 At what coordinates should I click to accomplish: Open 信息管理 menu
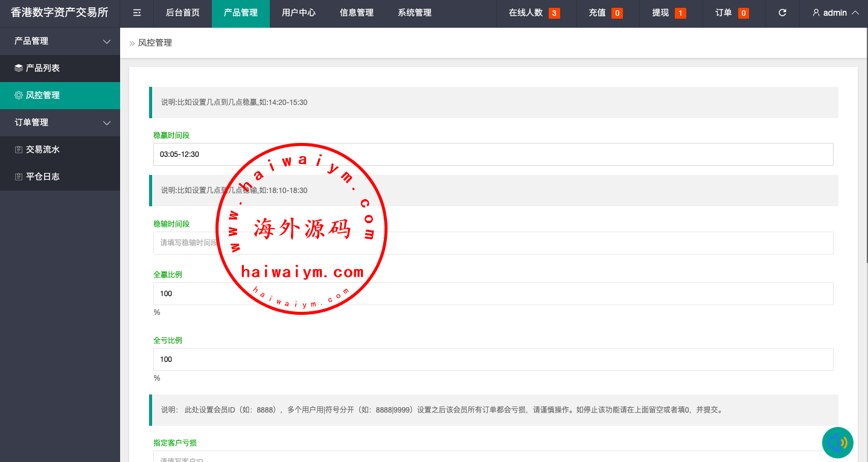point(357,13)
